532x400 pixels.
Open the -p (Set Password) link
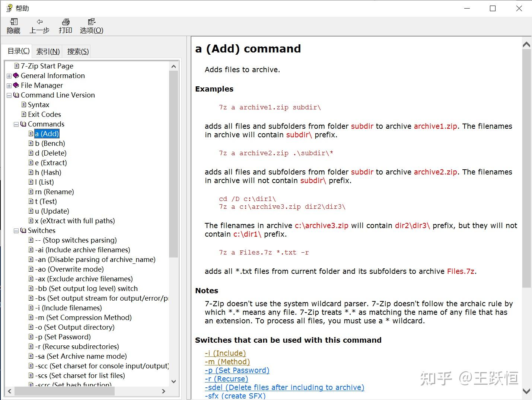[237, 370]
